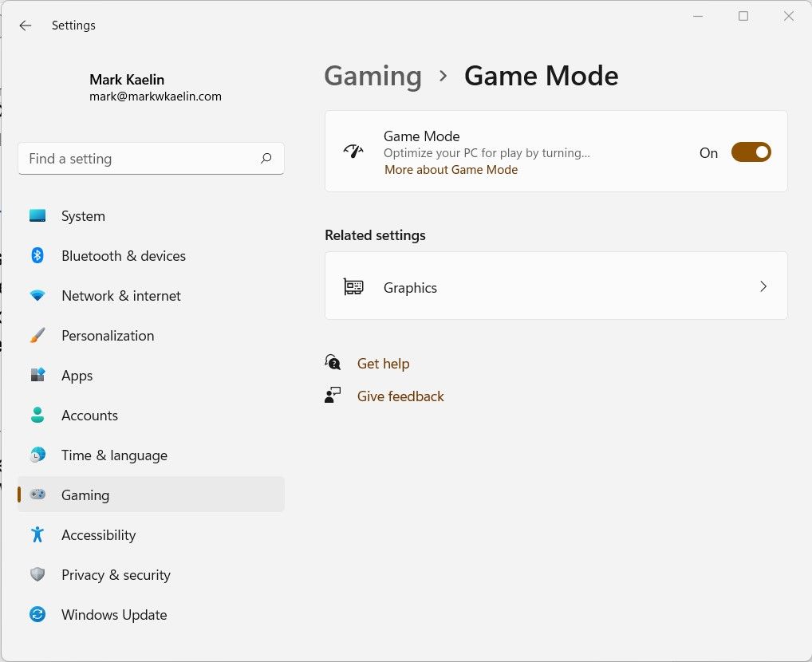Viewport: 812px width, 662px height.
Task: Click the Privacy & security shield icon
Action: [37, 574]
